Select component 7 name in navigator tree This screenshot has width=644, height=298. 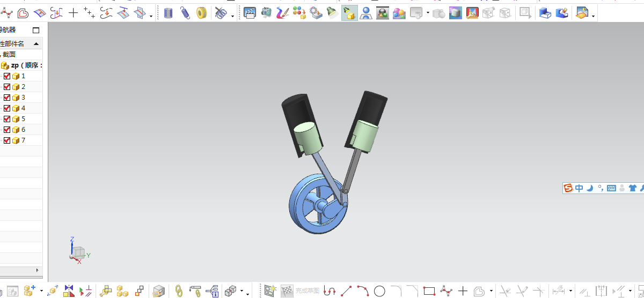(23, 140)
